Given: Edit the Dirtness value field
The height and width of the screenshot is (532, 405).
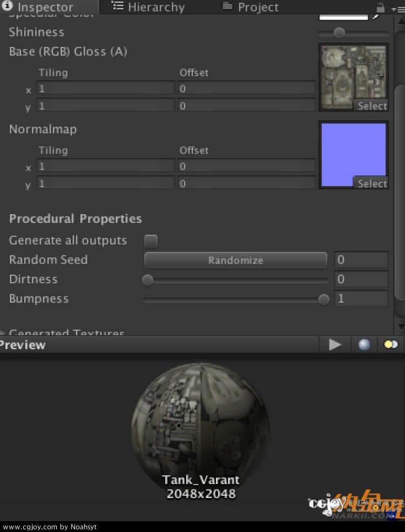Looking at the screenshot, I should (x=361, y=279).
